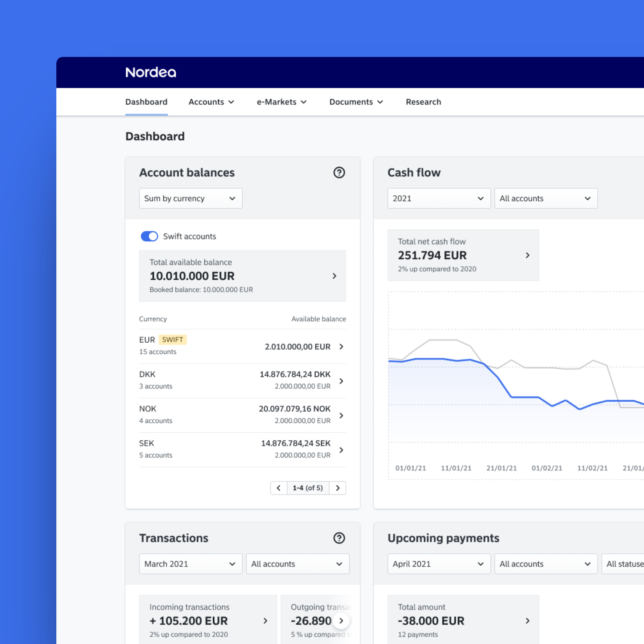Go to next page of currency list
Viewport: 644px width, 644px height.
(x=338, y=488)
